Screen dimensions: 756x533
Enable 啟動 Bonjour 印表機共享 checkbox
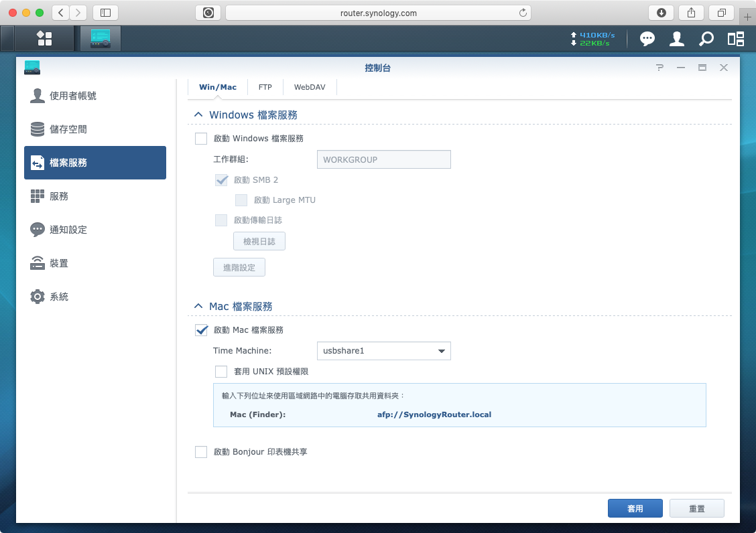coord(201,452)
